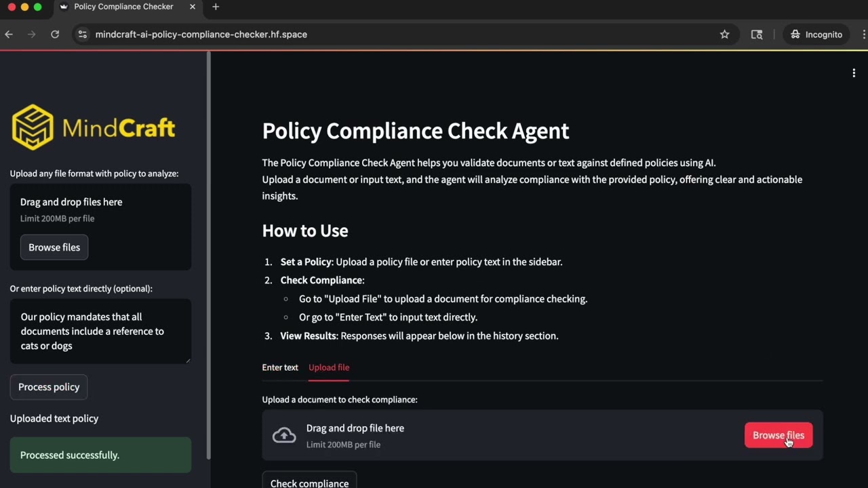
Task: Click Browse files in the sidebar uploader
Action: click(x=54, y=247)
